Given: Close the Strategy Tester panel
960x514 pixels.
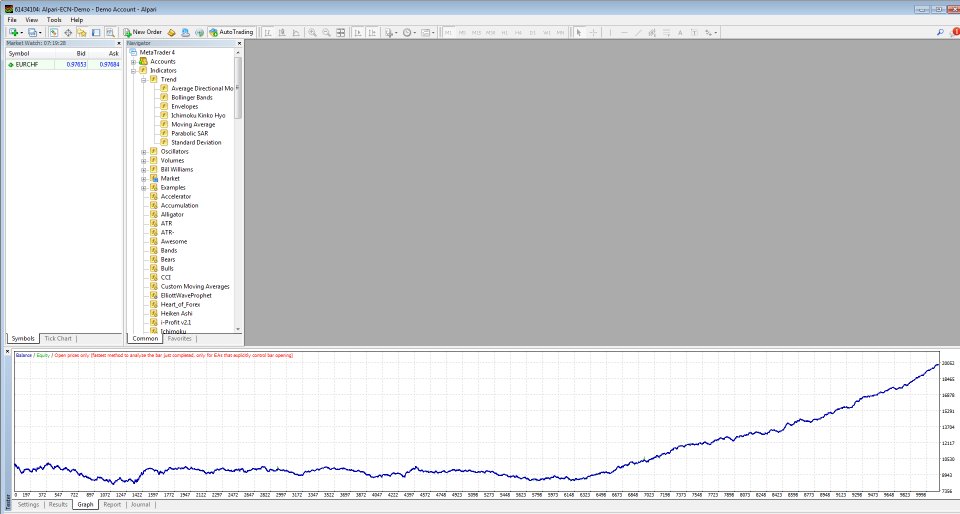Looking at the screenshot, I should [x=8, y=351].
